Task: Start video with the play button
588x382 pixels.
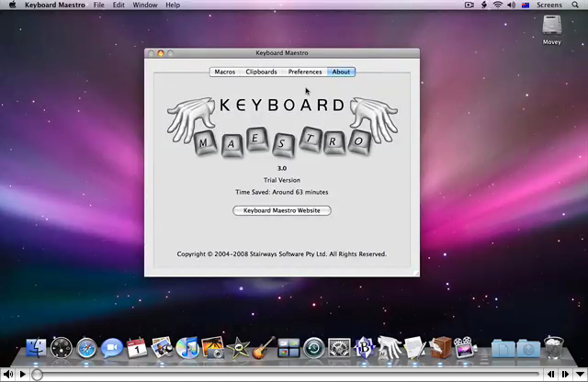Action: click(22, 374)
